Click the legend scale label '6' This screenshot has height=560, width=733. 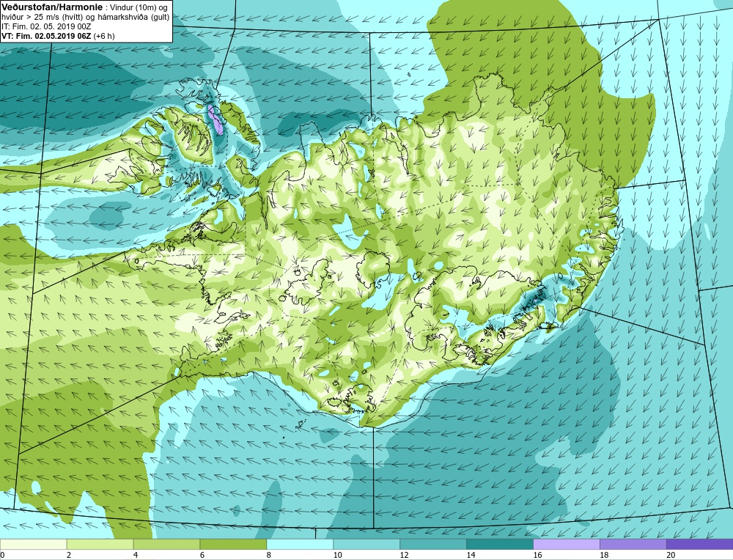(202, 556)
